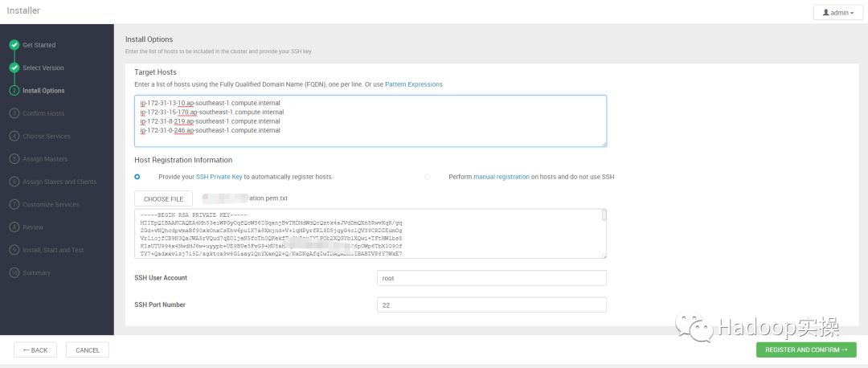Select the Perform manual registration radio option
868x368 pixels.
(428, 177)
